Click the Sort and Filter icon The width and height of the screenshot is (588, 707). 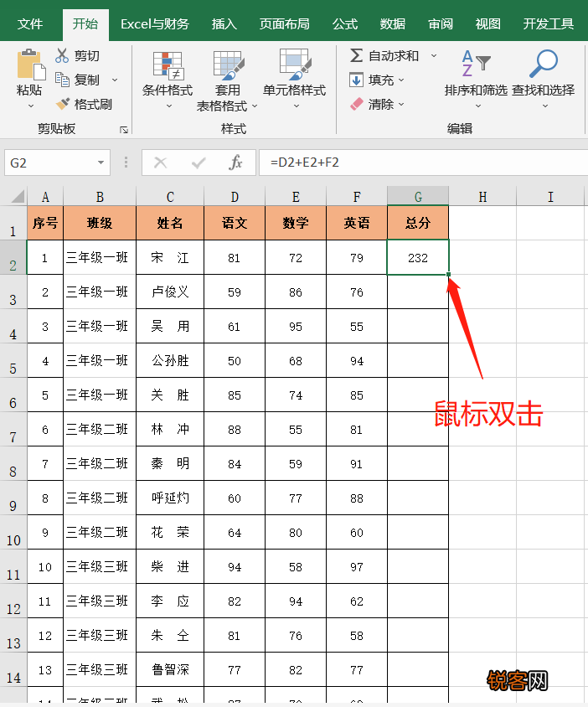[476, 64]
